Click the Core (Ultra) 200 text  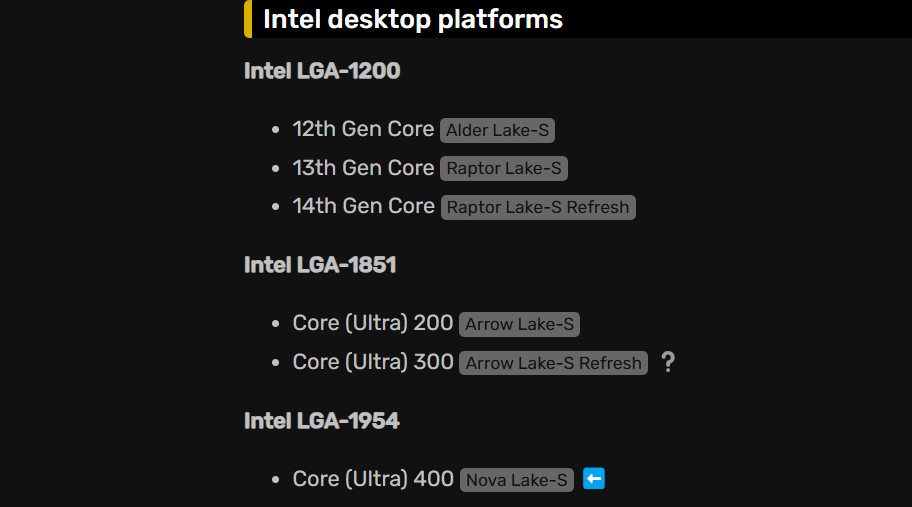(x=373, y=323)
